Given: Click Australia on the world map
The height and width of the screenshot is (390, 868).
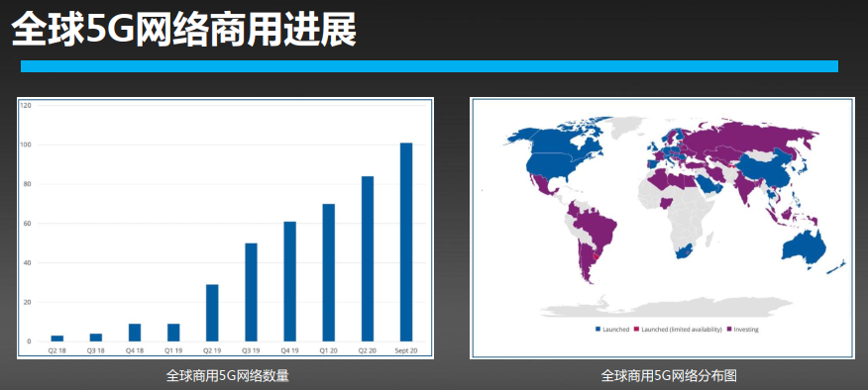Looking at the screenshot, I should pos(803,248).
